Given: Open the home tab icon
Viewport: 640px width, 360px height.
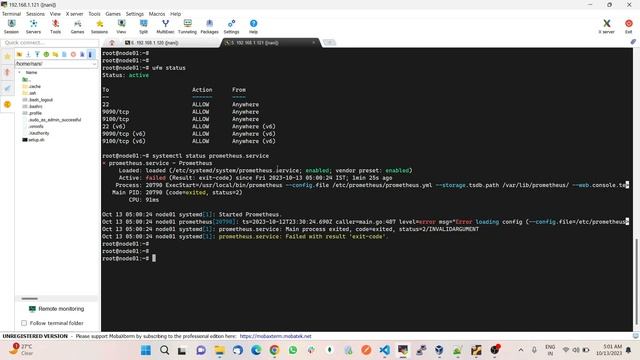Looking at the screenshot, I should 112,42.
